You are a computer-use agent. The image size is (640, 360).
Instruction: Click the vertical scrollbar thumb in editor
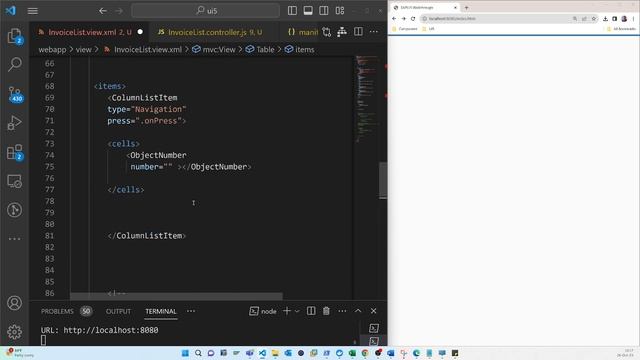(x=383, y=180)
